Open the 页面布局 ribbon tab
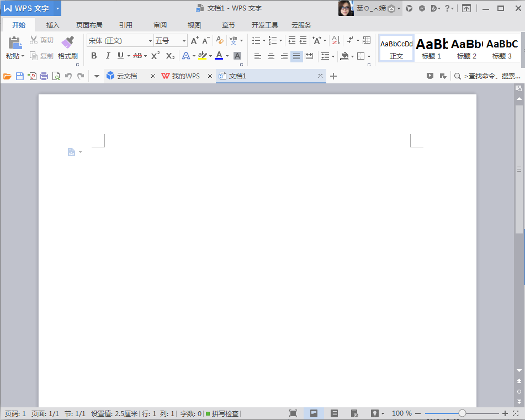 (x=89, y=25)
